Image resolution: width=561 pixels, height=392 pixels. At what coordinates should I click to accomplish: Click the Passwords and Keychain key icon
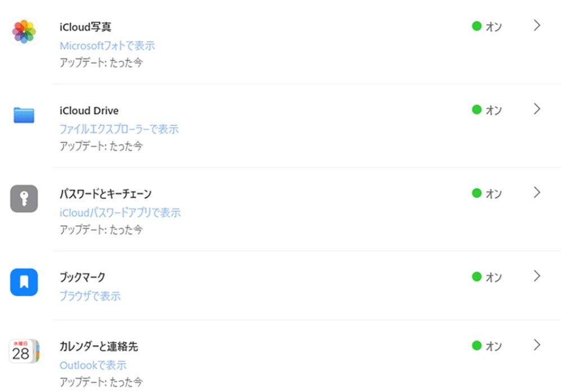point(24,199)
